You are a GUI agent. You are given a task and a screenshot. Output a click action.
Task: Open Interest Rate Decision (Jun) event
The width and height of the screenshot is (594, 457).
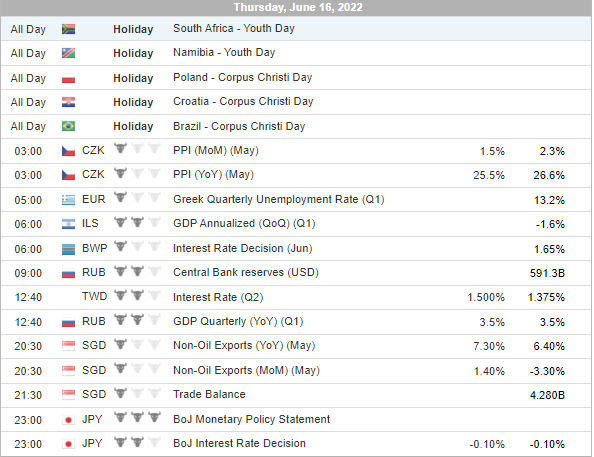[242, 248]
